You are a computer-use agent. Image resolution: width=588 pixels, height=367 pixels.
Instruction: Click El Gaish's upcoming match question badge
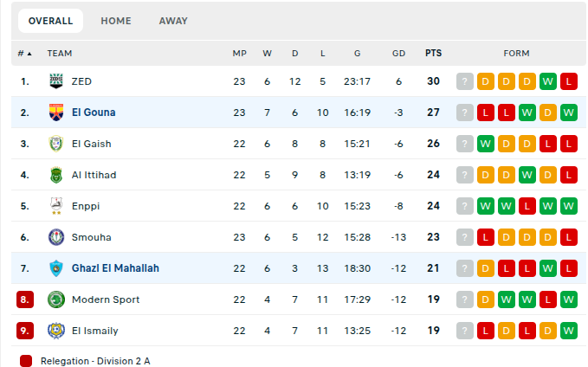(465, 144)
